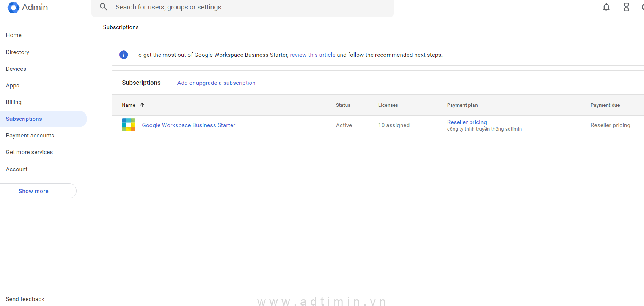Click the Licenses column header

(388, 105)
